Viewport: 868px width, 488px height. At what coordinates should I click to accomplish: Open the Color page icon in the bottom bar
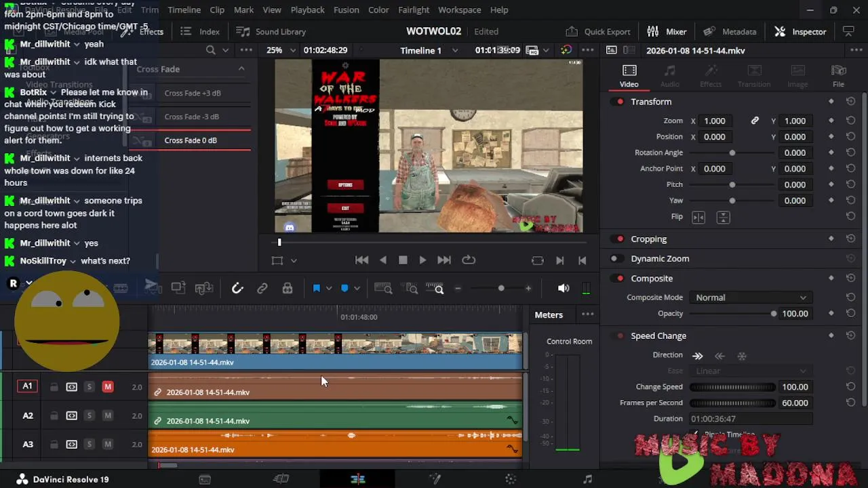pyautogui.click(x=511, y=479)
